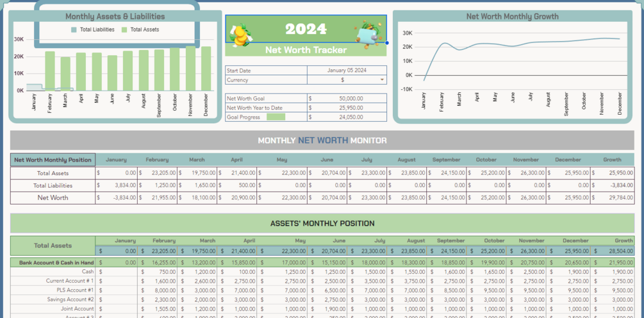
Task: Select February liabilities value 1,250.00
Action: (157, 185)
